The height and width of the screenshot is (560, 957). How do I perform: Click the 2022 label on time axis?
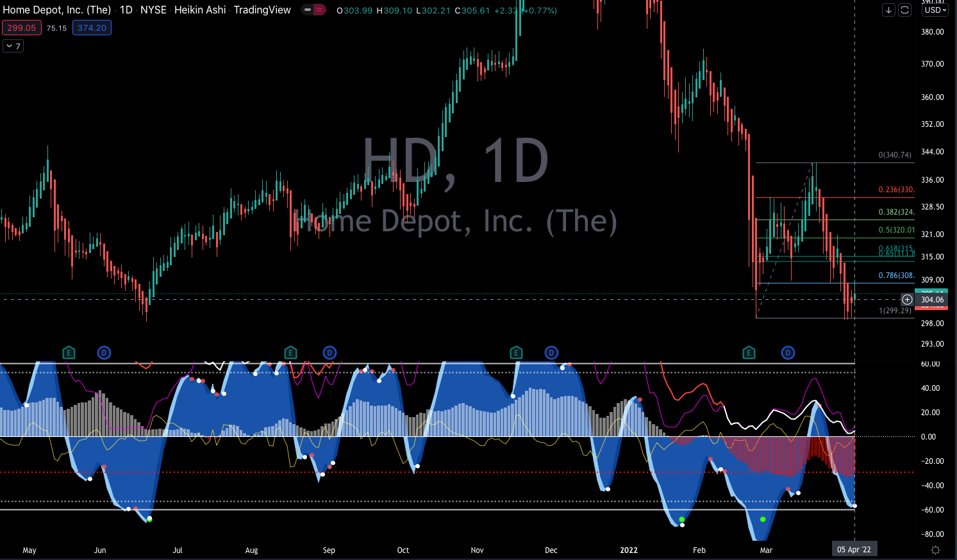point(629,550)
